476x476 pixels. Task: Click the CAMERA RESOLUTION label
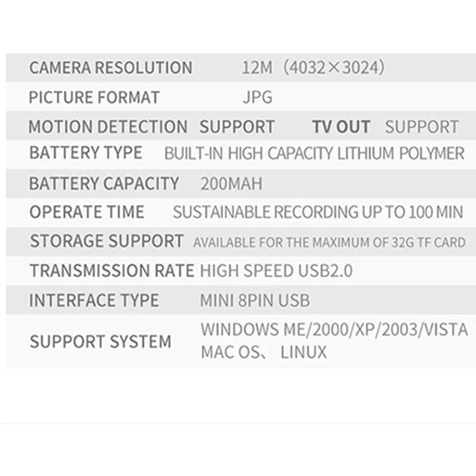[x=111, y=67]
